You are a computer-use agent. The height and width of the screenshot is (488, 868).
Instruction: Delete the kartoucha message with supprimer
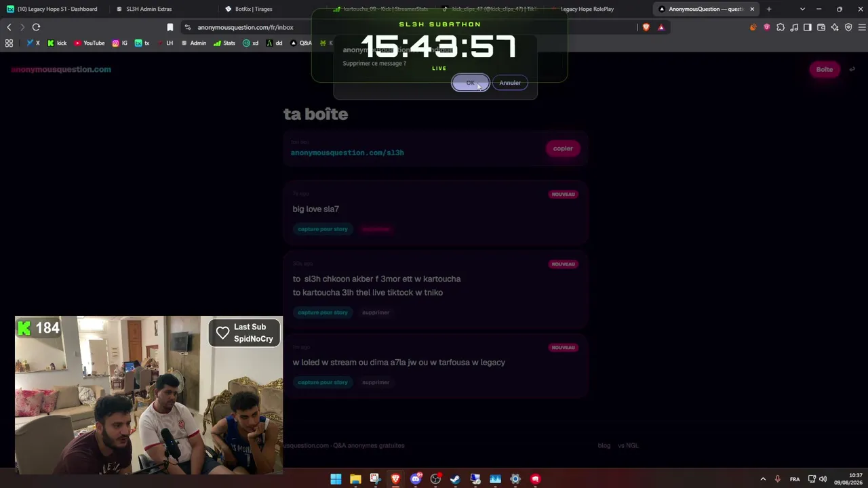[376, 312]
